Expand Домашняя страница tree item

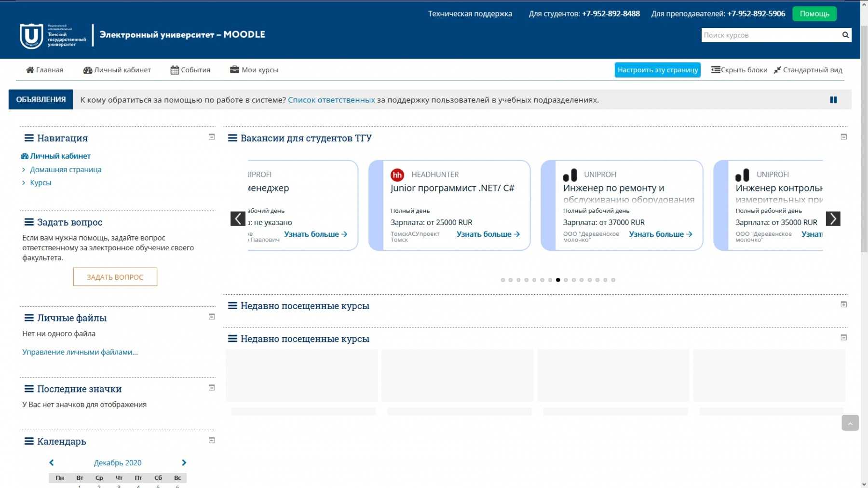click(24, 169)
